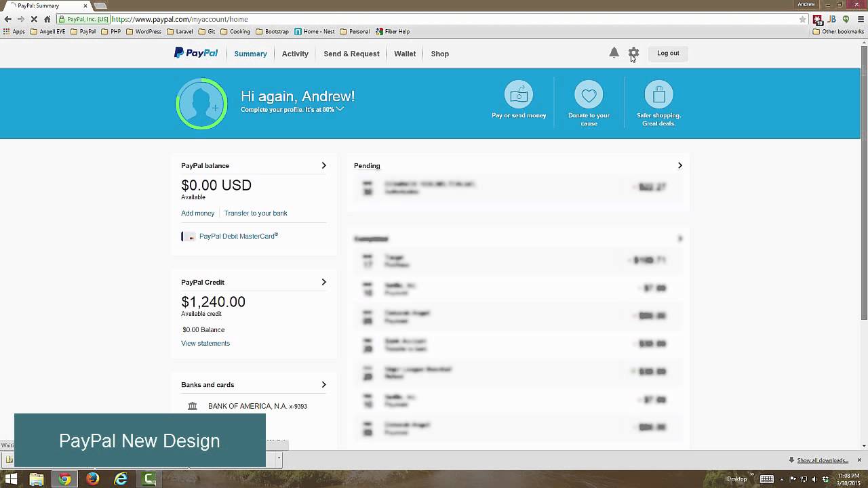
Task: Open File Explorer from the taskbar
Action: pos(36,479)
